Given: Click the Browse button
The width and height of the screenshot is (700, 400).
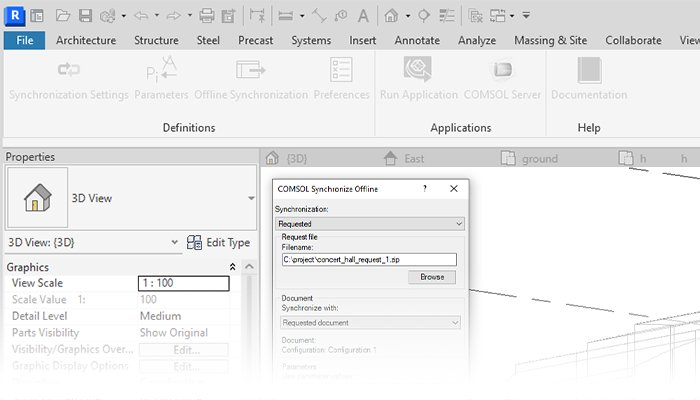Looking at the screenshot, I should 432,277.
